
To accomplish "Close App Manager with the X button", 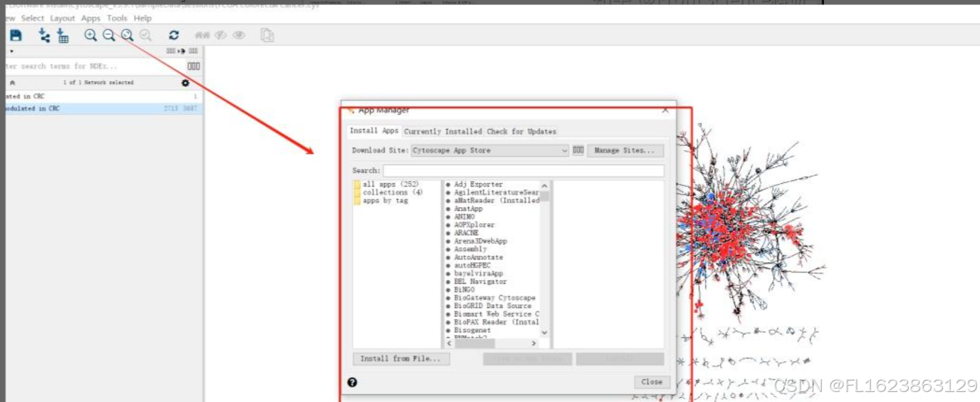I will point(665,110).
